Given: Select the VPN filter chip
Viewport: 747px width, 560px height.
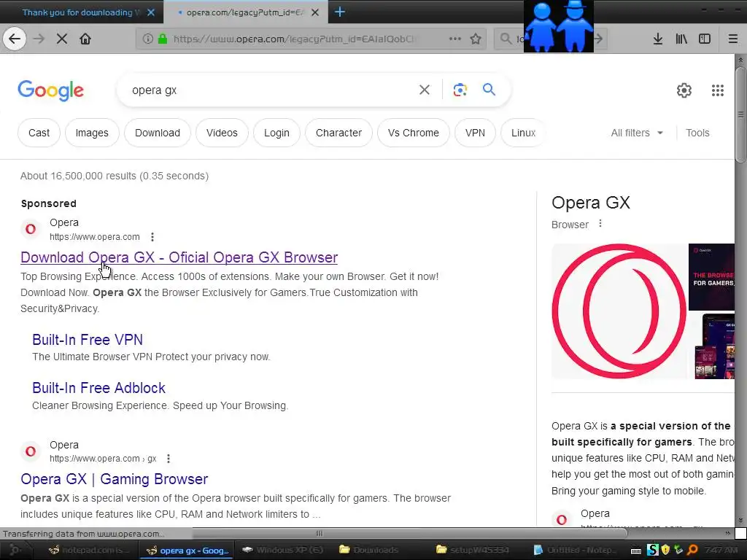Looking at the screenshot, I should [475, 133].
